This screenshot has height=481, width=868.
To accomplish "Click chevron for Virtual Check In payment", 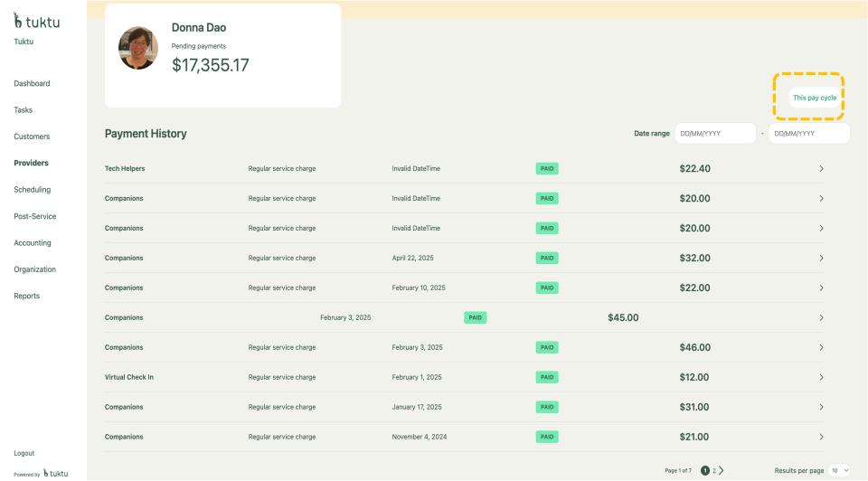I will 821,377.
